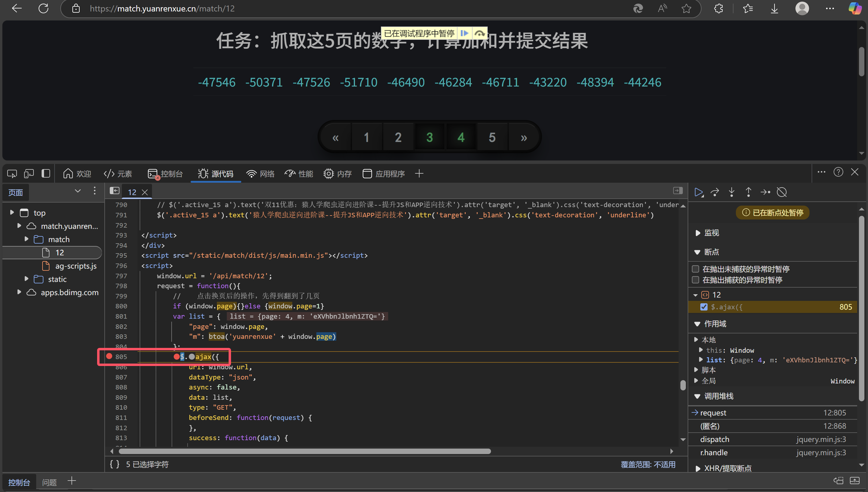
Task: Click Step out of current function
Action: pyautogui.click(x=748, y=192)
